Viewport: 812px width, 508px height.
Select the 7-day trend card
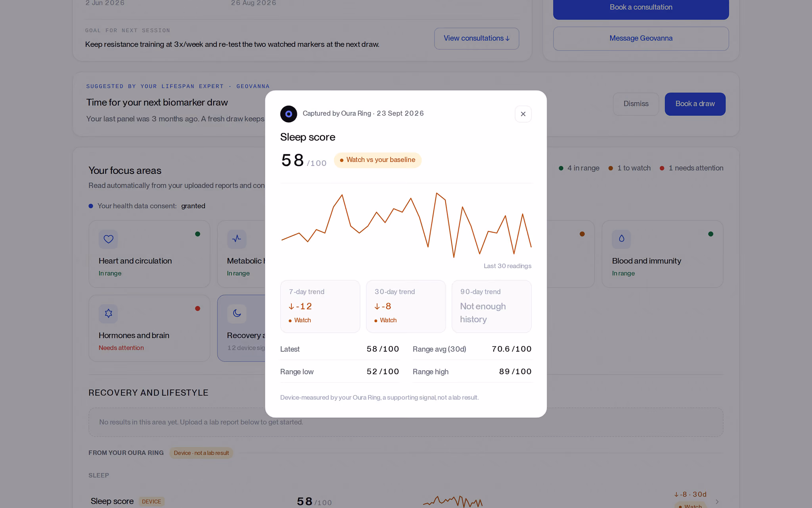coord(320,306)
